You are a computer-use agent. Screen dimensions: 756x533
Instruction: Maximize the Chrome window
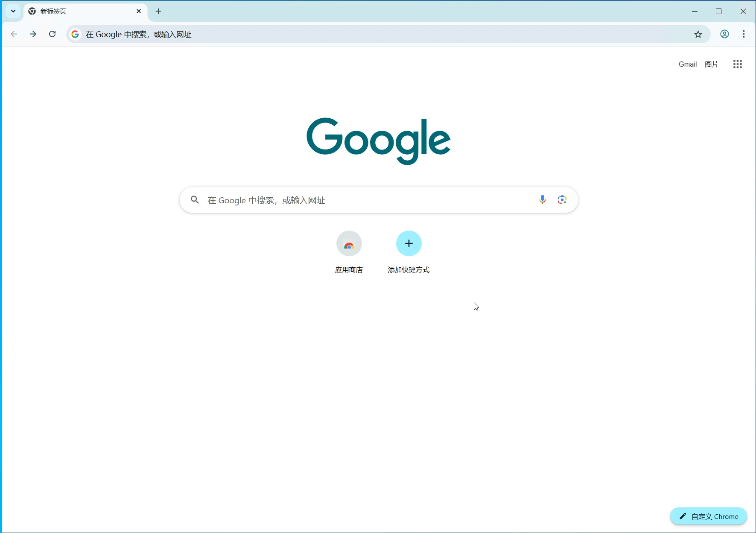tap(719, 12)
